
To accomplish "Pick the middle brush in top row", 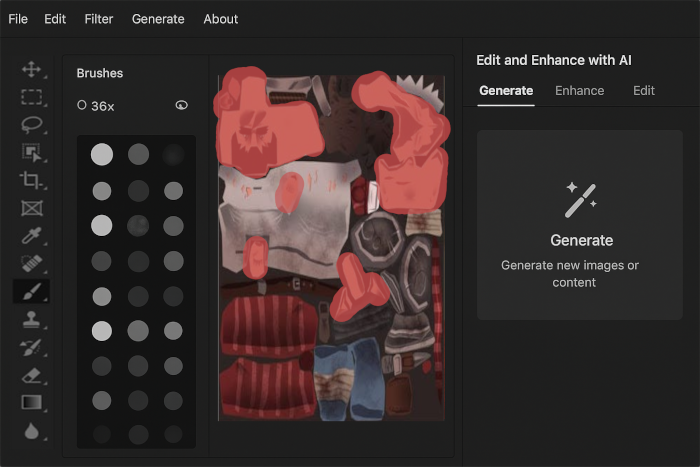I will coord(138,154).
